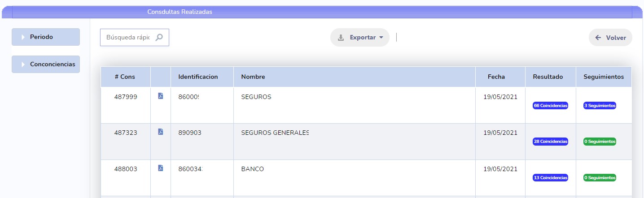Click the 13 Coincidencias result badge

[x=550, y=178]
